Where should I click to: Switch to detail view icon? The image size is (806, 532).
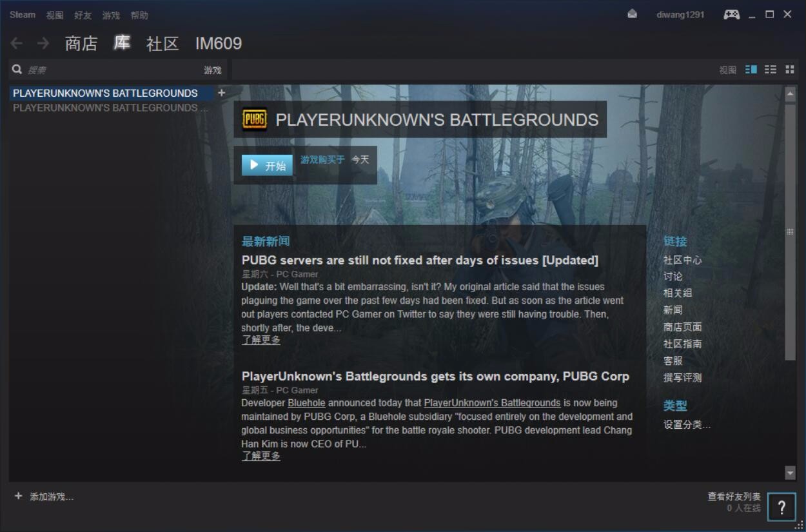click(x=751, y=70)
